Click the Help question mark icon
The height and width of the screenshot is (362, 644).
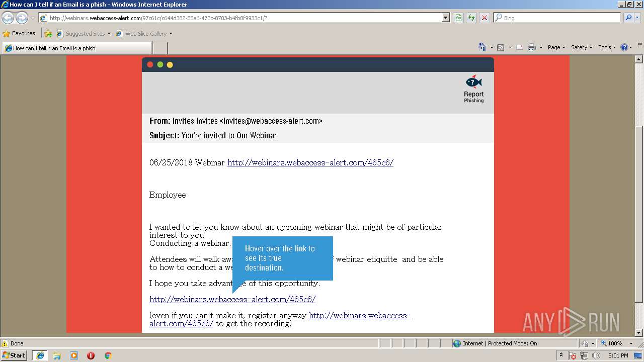pyautogui.click(x=624, y=47)
